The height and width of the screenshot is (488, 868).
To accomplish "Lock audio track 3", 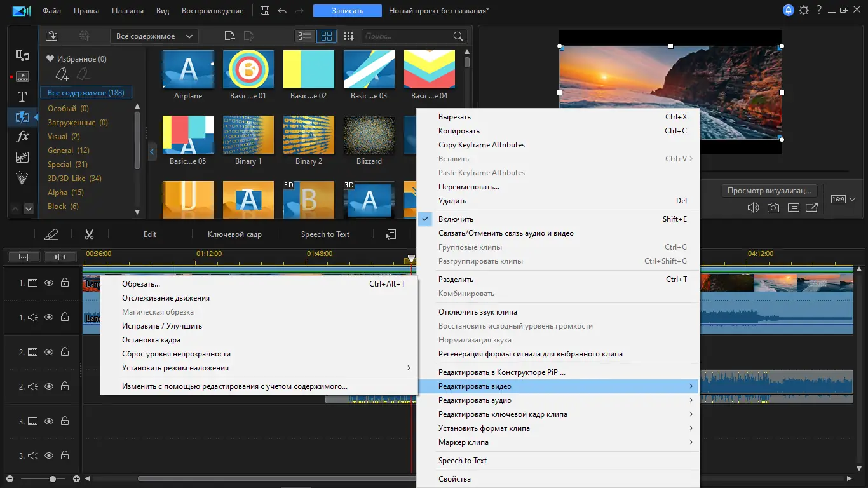I will point(65,456).
